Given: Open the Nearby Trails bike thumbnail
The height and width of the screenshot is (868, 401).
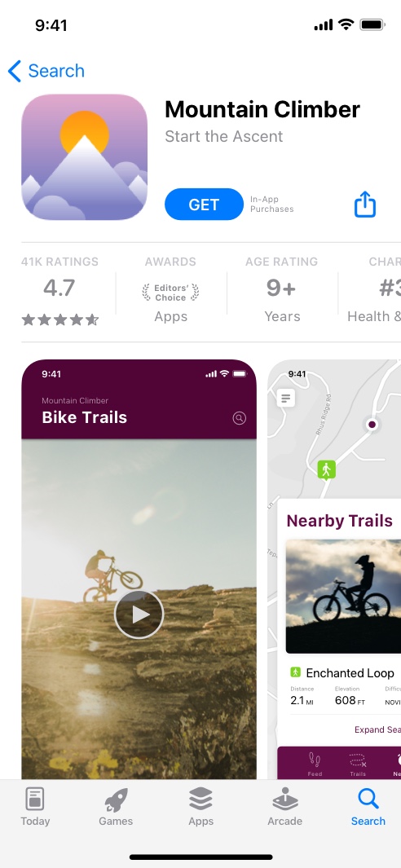Looking at the screenshot, I should coord(343,597).
